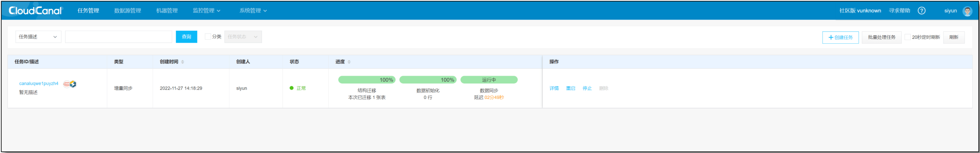
Task: Click the siyun creator cell in table
Action: [242, 88]
